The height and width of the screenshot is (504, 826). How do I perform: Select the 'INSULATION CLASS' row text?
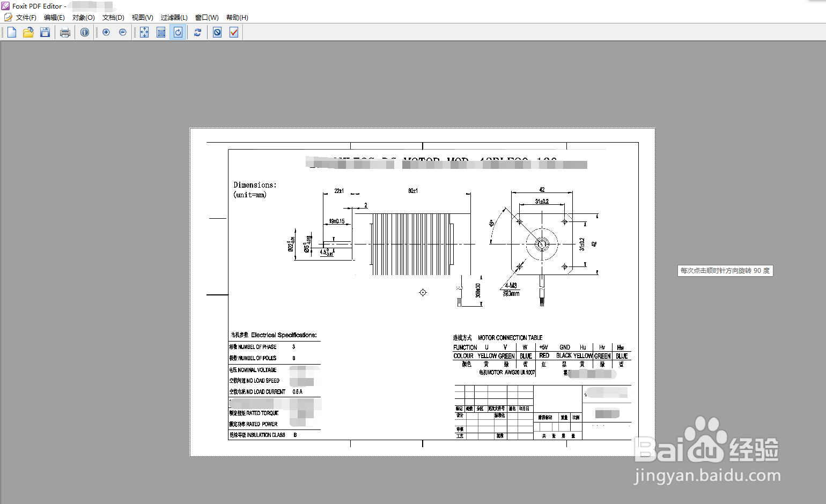(x=266, y=435)
